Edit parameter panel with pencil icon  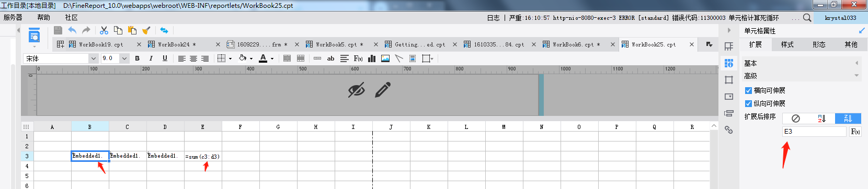[x=383, y=90]
